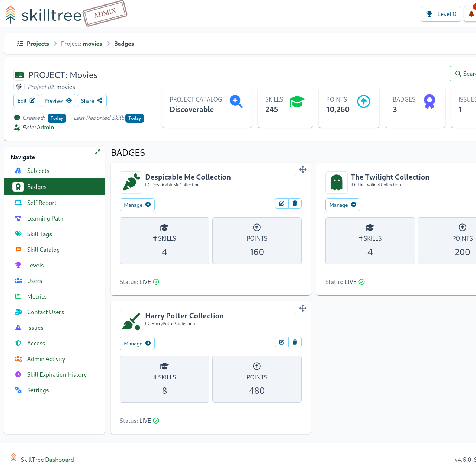Viewport: 476px width, 473px height.
Task: Click Despicable Me Collection title
Action: coord(188,177)
